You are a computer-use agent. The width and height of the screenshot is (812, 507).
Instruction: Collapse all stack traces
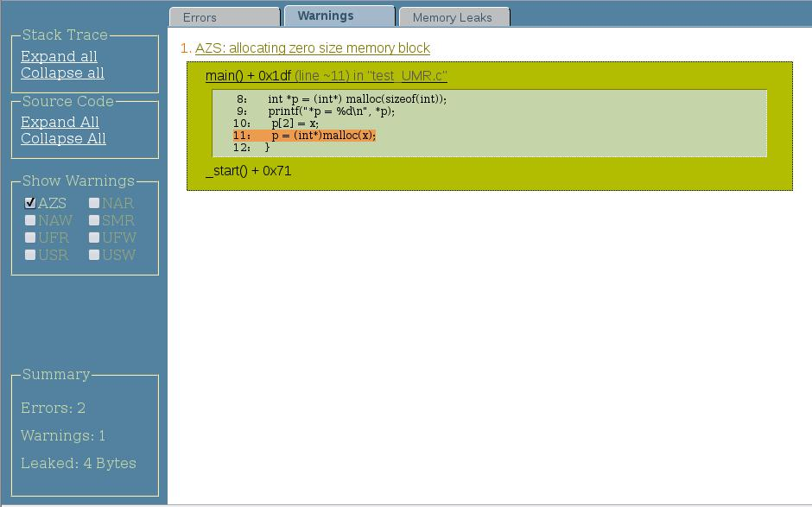(62, 73)
